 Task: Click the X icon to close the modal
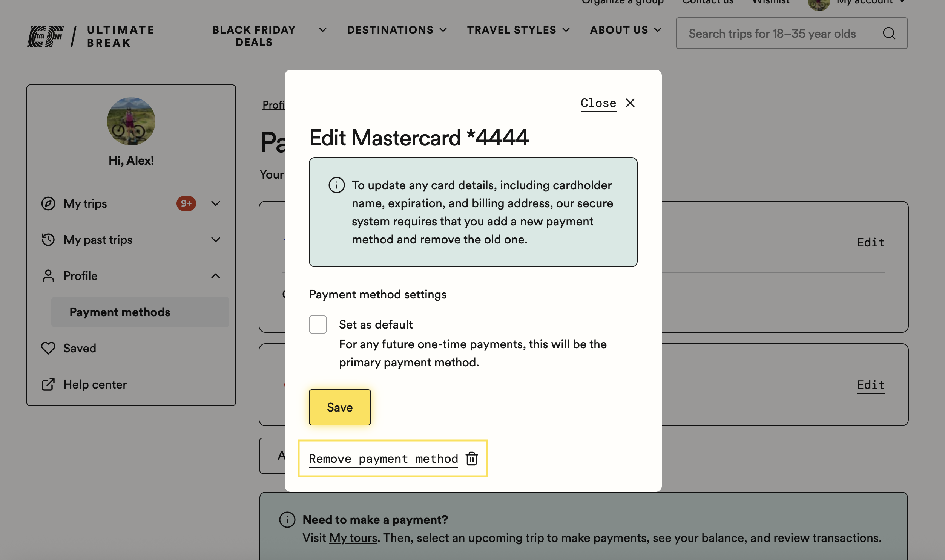[x=630, y=103]
